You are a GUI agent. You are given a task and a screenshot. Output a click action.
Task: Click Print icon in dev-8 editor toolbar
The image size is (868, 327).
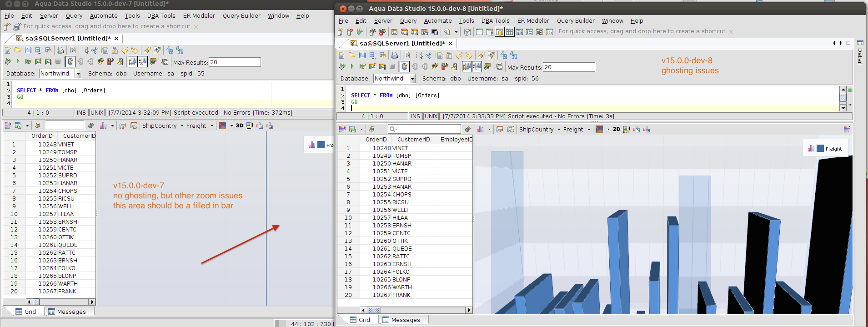tap(395, 55)
